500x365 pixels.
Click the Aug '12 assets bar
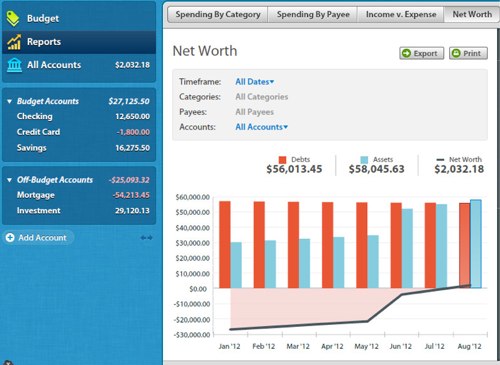click(x=476, y=244)
